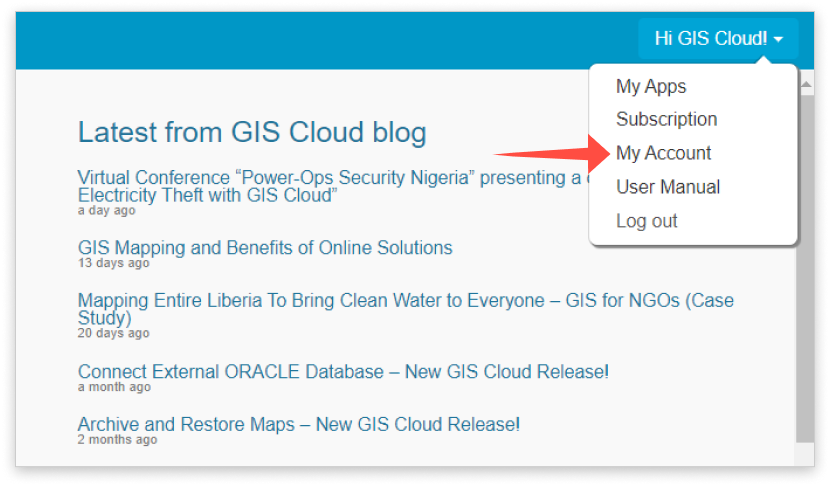
Task: Choose My Account menu item
Action: coord(663,153)
